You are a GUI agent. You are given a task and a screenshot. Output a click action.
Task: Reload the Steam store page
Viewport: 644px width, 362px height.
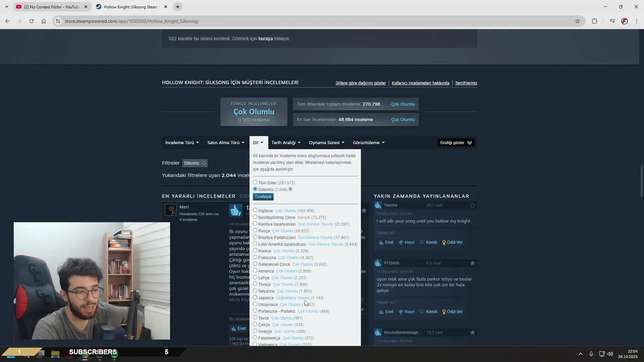pos(31,21)
